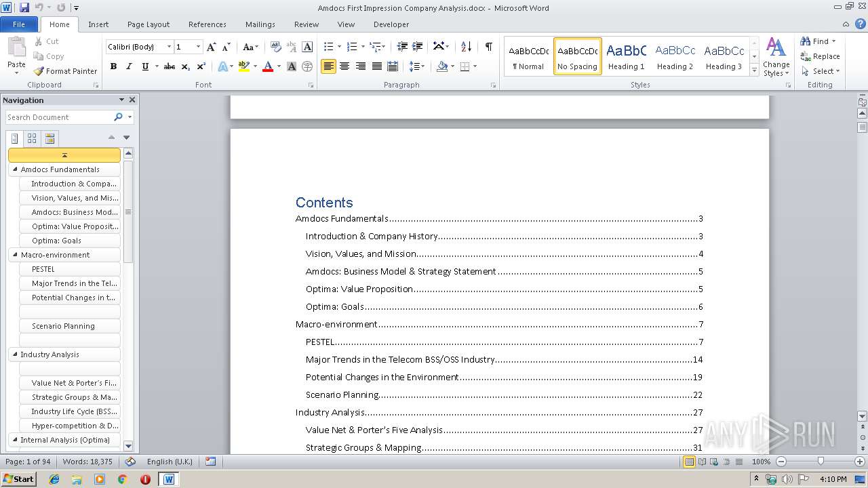Decrease paragraph indent
Screen dimensions: 868x488
coord(402,47)
